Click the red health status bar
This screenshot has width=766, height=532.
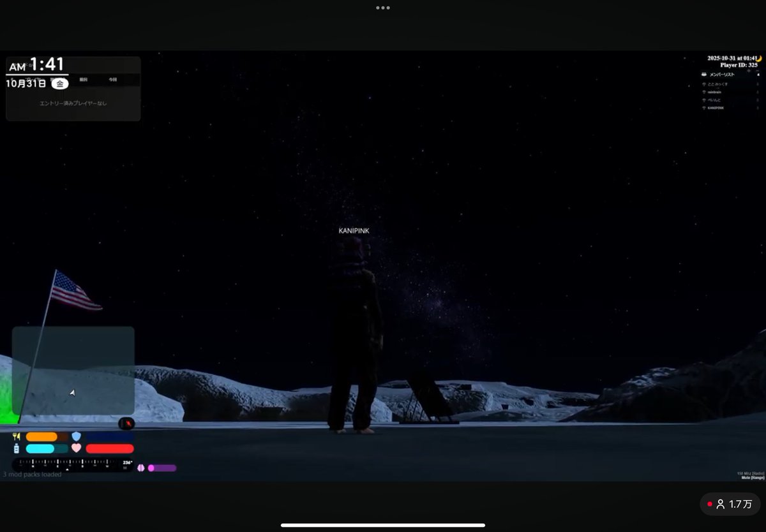110,448
